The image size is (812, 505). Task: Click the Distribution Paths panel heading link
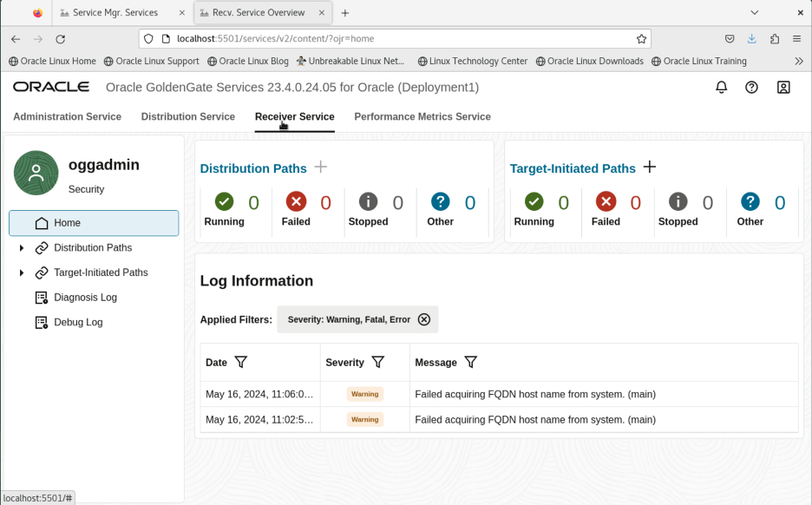(x=253, y=168)
